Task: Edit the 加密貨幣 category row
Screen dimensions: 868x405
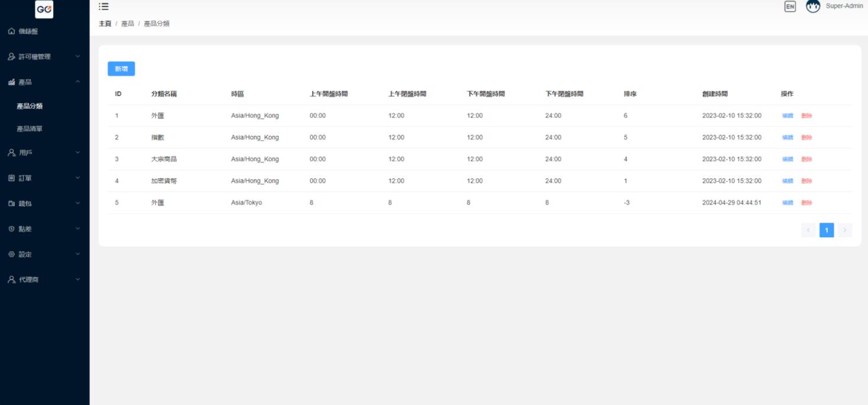Action: [x=788, y=181]
